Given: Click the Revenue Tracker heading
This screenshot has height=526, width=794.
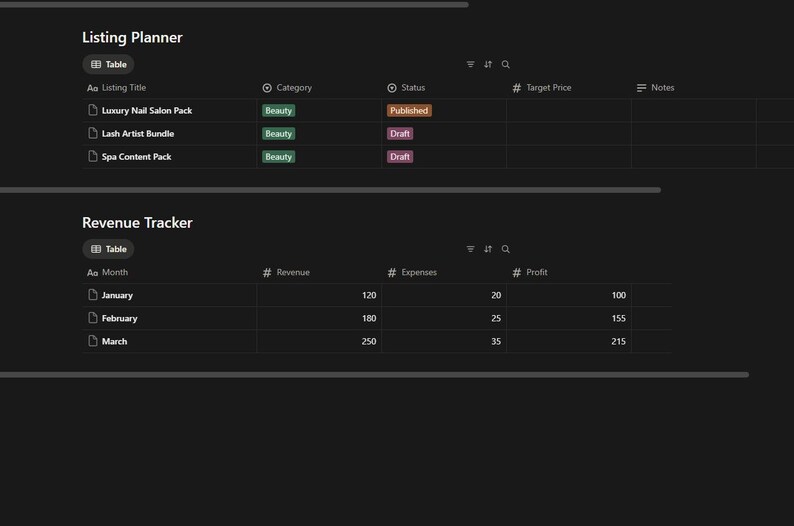Looking at the screenshot, I should (137, 223).
